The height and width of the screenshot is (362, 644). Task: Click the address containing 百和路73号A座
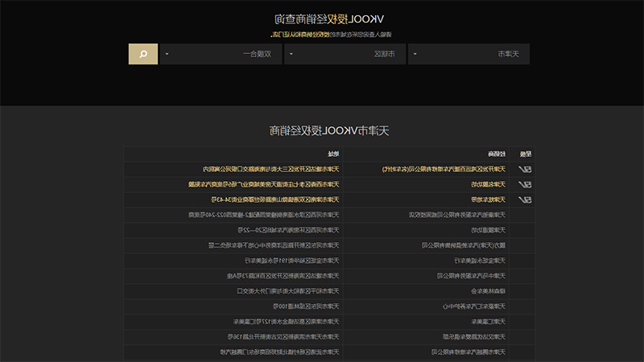click(283, 276)
